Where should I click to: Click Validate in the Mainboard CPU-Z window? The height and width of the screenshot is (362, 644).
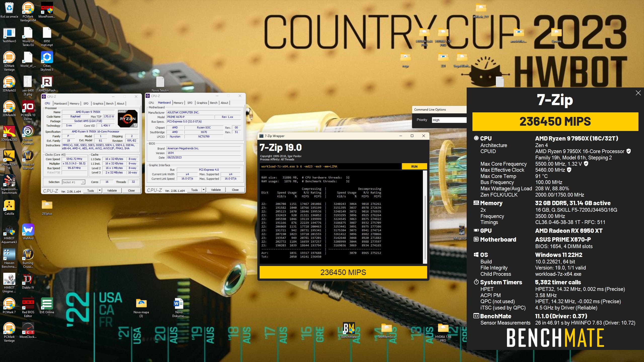tap(216, 190)
